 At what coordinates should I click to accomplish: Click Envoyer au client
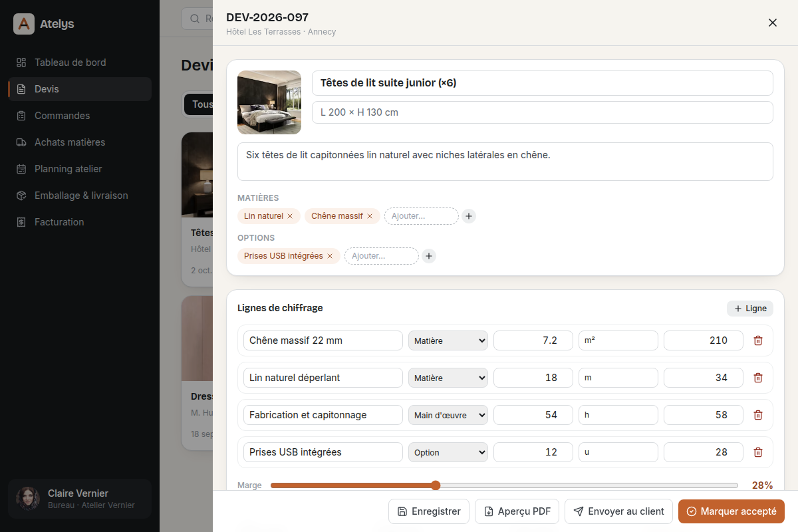tap(618, 511)
